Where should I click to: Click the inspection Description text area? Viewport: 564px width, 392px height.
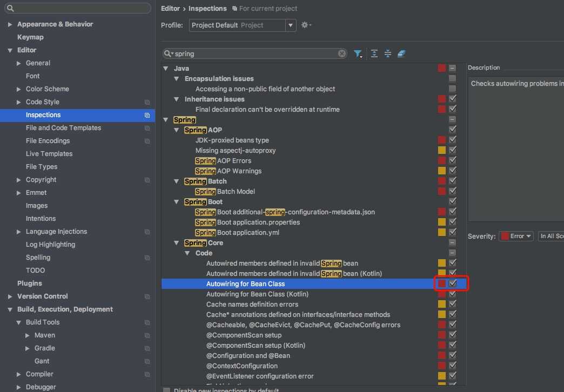pos(516,149)
